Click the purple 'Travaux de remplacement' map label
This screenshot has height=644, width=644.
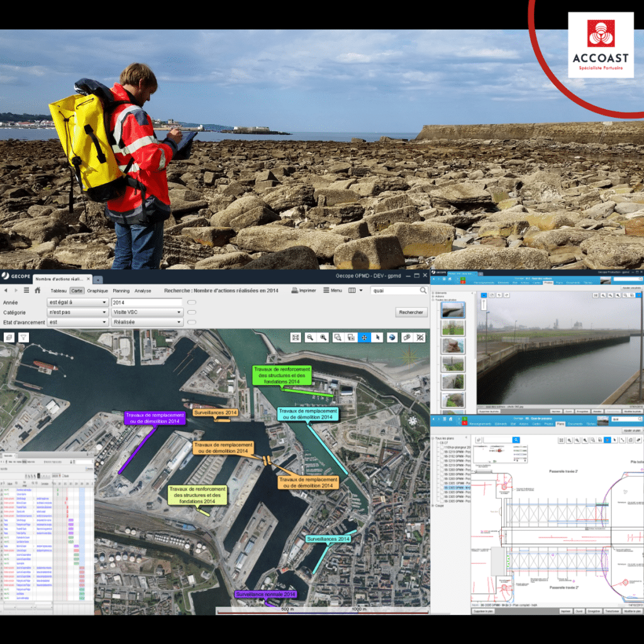[x=155, y=418]
